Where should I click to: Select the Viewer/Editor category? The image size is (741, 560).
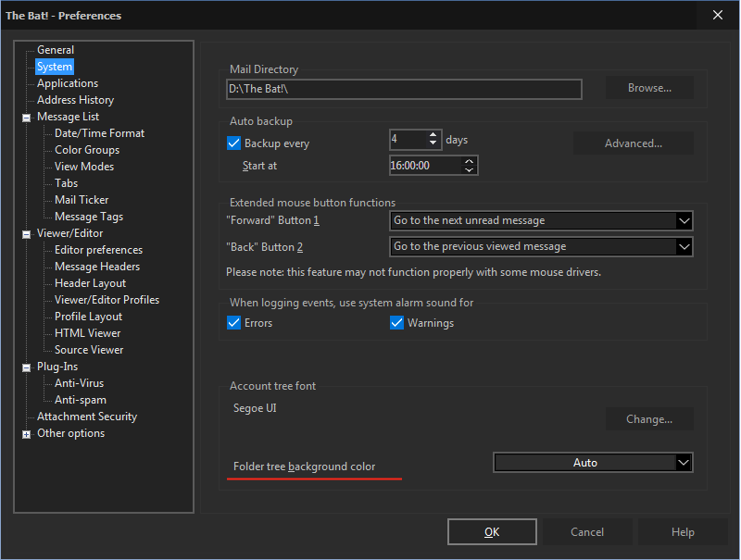click(70, 233)
